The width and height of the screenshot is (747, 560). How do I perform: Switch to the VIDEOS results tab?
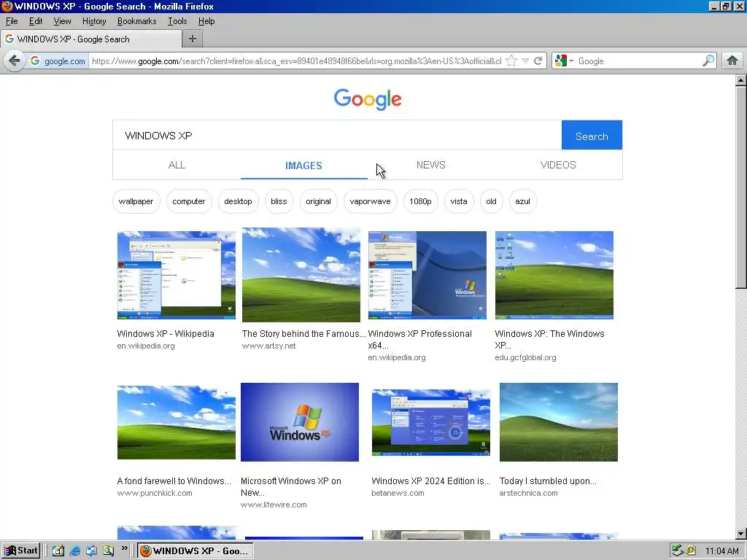(x=558, y=165)
